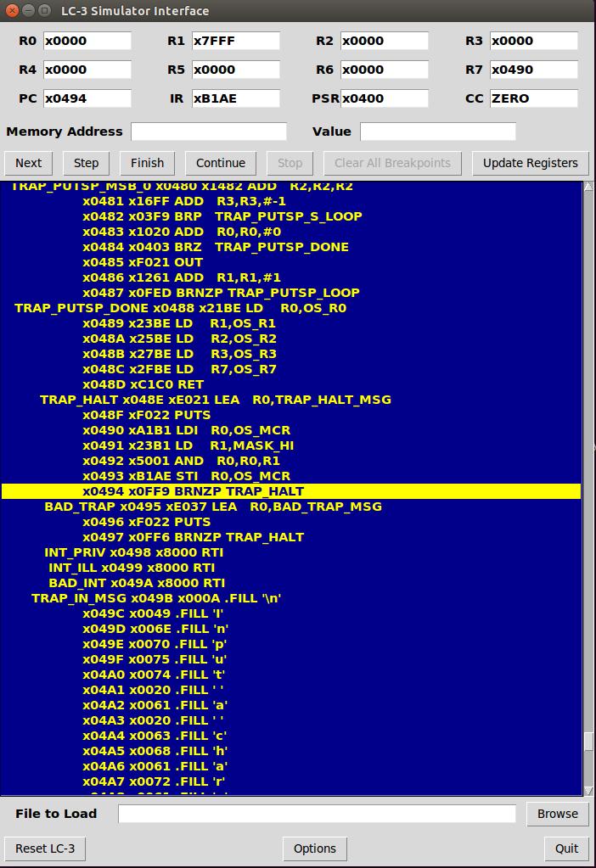Click the scrollbar thumb in code listing

589,742
